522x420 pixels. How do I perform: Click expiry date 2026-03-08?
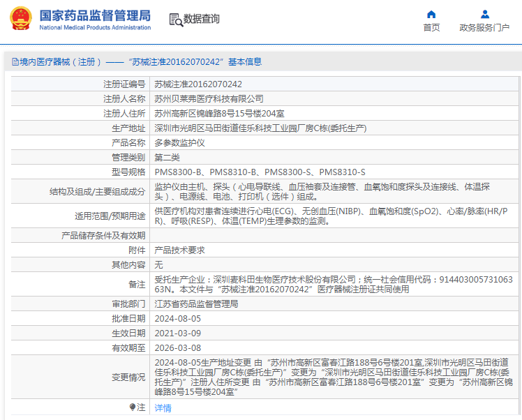pos(178,347)
